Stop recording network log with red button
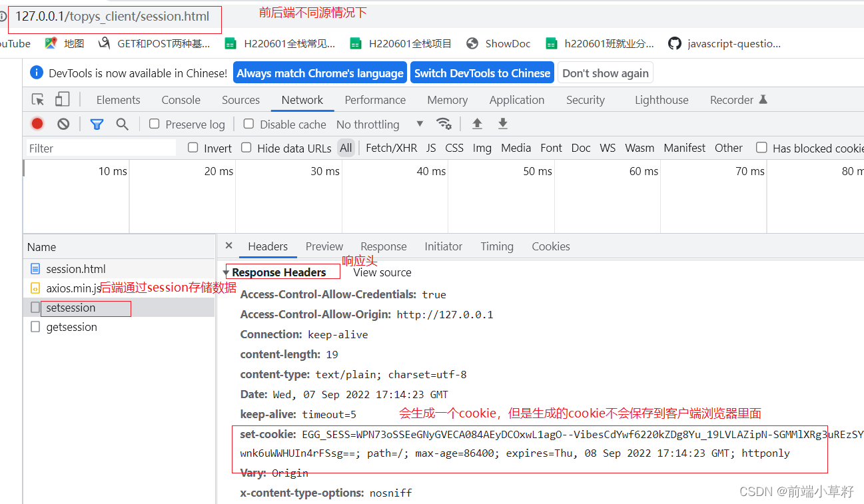 pyautogui.click(x=37, y=124)
